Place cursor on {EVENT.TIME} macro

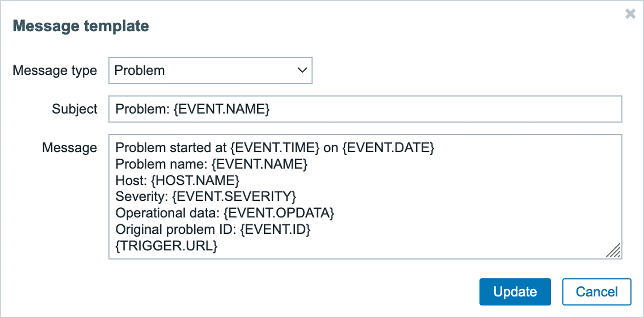click(x=275, y=147)
